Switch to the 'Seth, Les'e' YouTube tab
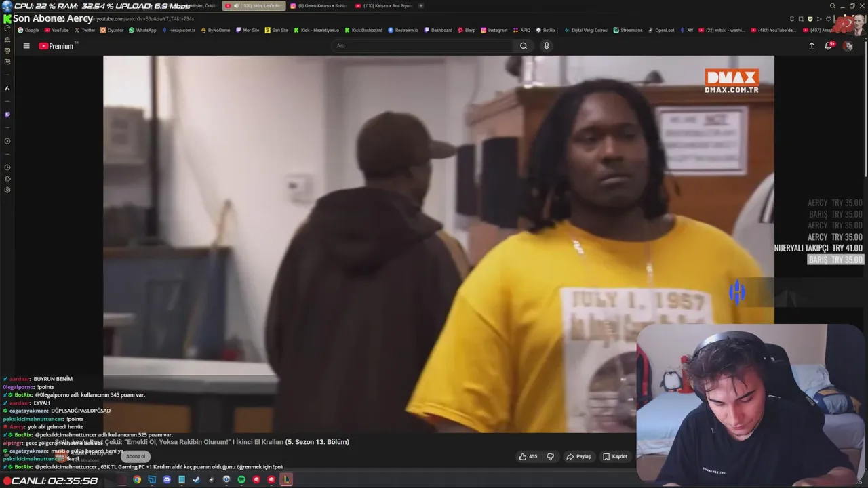Screen dimensions: 868x488 point(254,6)
